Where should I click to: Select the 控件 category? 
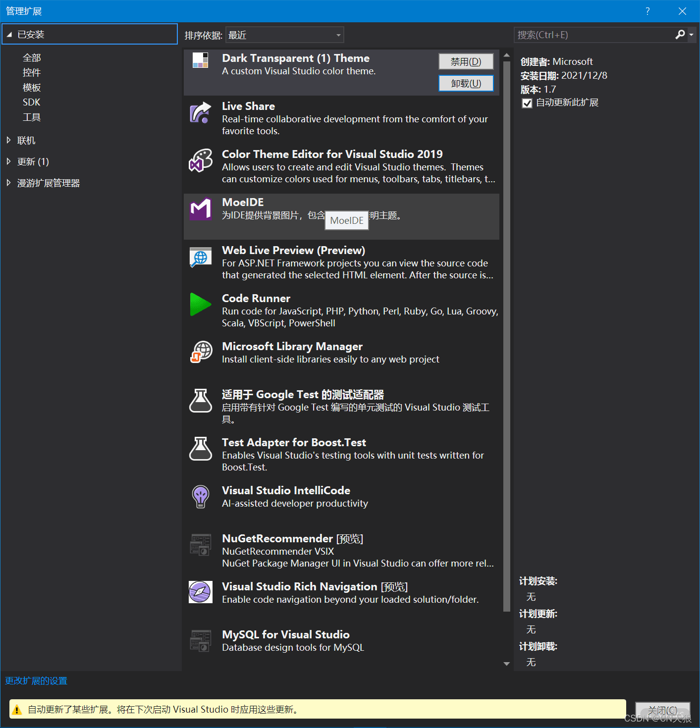pyautogui.click(x=32, y=73)
